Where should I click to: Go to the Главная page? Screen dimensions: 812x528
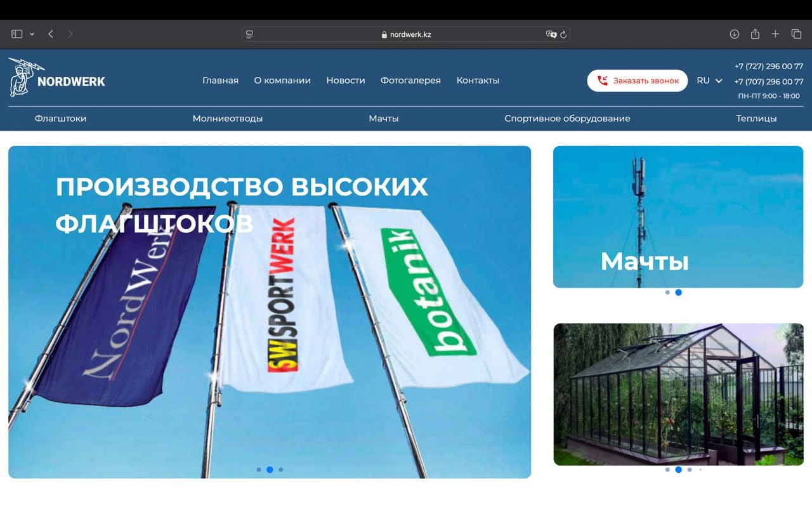pyautogui.click(x=220, y=81)
